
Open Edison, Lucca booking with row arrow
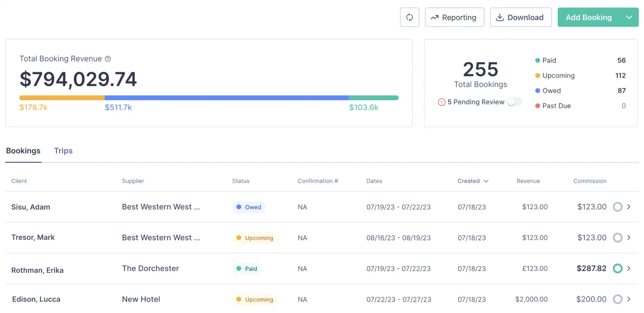point(629,299)
